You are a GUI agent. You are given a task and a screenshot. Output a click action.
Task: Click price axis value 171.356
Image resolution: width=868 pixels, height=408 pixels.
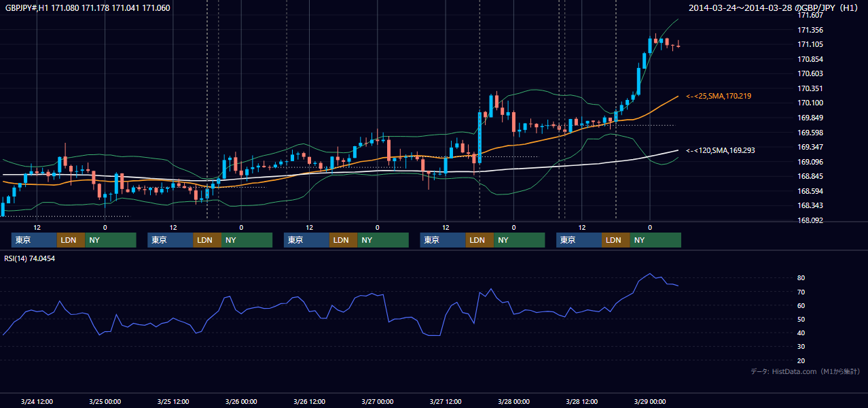pos(810,30)
